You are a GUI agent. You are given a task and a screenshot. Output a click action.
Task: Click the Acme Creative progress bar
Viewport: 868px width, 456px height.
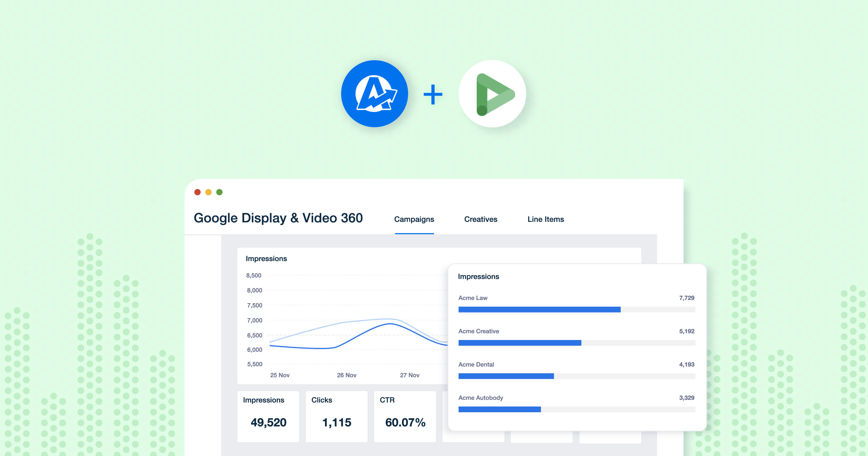coord(577,343)
